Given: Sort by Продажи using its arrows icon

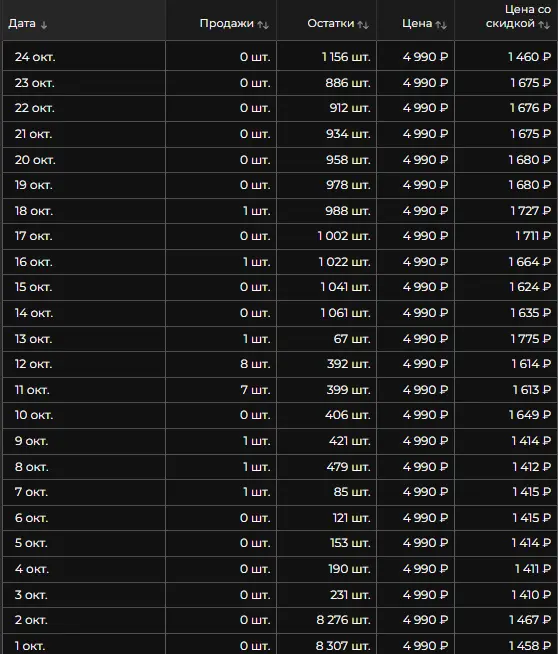Looking at the screenshot, I should coord(263,25).
